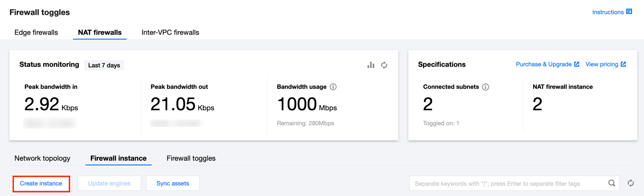Open the Last 7 days time range selector
The image size is (644, 196).
point(104,65)
